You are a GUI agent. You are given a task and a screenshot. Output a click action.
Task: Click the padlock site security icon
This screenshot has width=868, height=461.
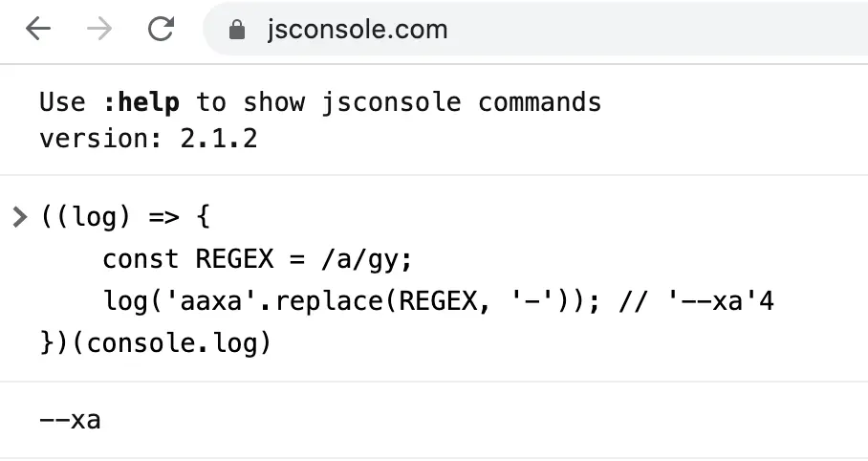237,30
